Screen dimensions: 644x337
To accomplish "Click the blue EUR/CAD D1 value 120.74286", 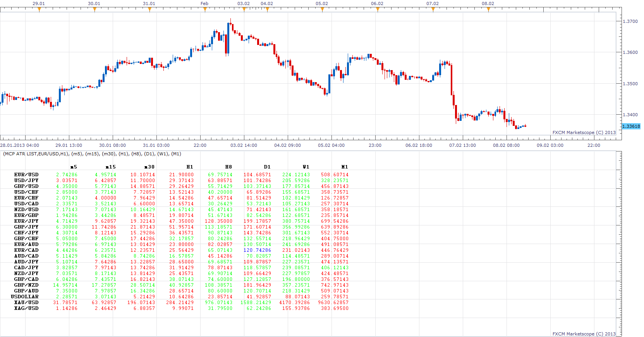I will (x=257, y=250).
